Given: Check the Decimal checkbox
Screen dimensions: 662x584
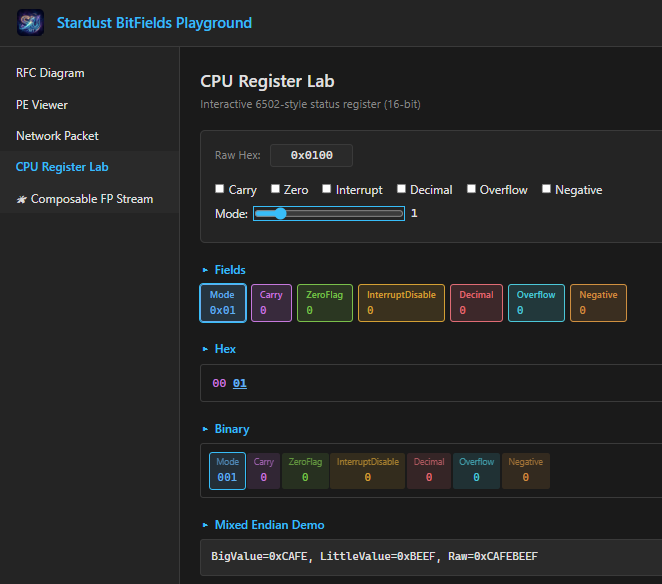Looking at the screenshot, I should point(401,189).
